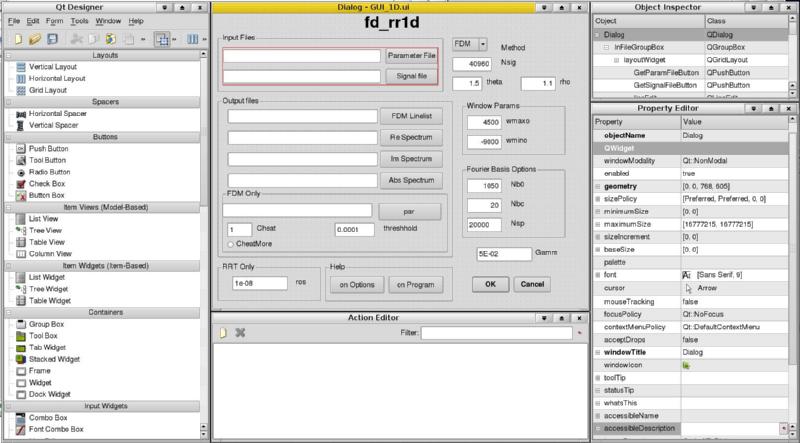Open the FDM method combo box
The height and width of the screenshot is (443, 800).
(x=470, y=44)
